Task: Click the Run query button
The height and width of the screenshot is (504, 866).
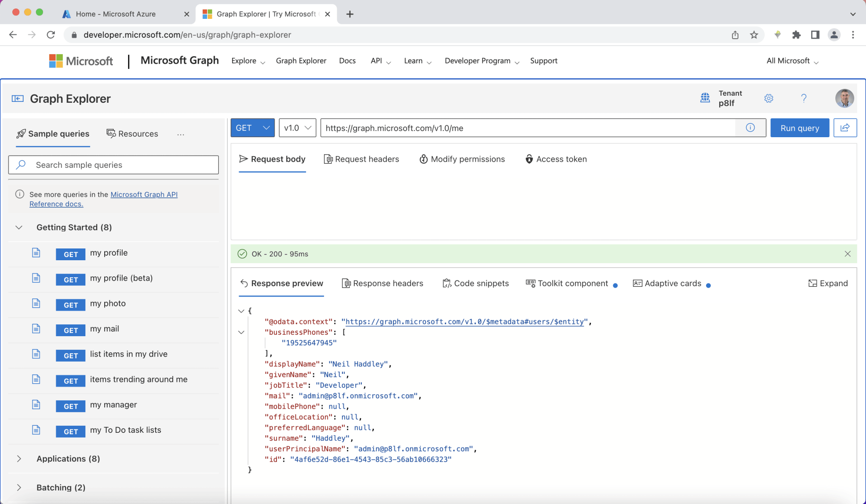Action: 799,128
